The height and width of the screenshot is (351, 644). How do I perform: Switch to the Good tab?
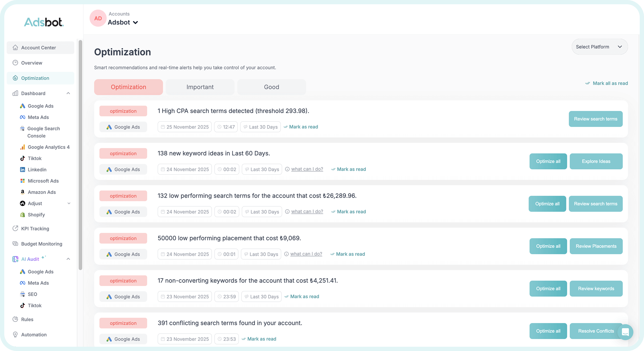coord(271,87)
